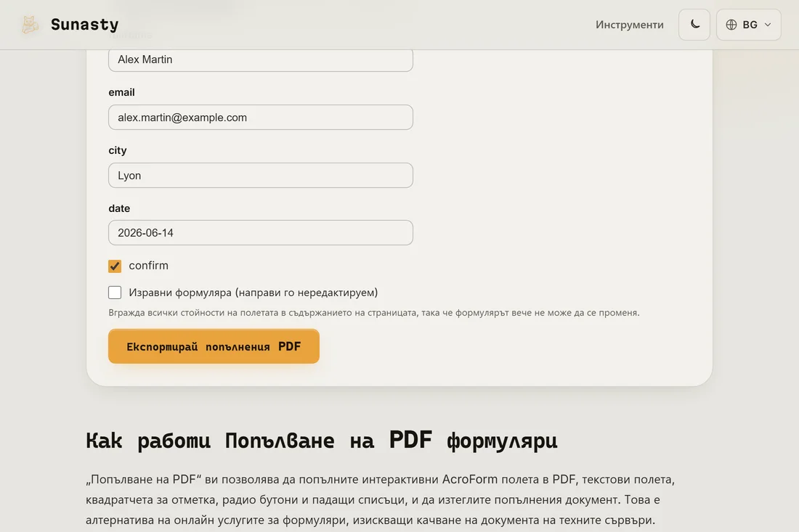
Task: Toggle dark mode moon icon
Action: [x=694, y=25]
